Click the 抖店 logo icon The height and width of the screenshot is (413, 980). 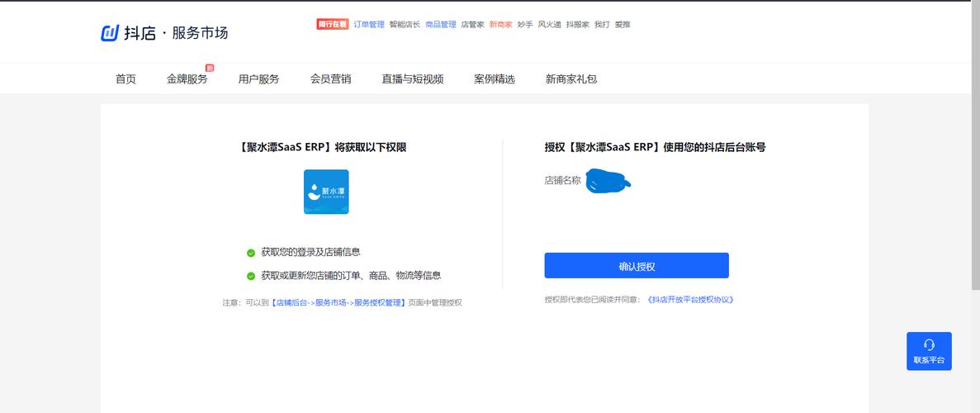pos(110,33)
